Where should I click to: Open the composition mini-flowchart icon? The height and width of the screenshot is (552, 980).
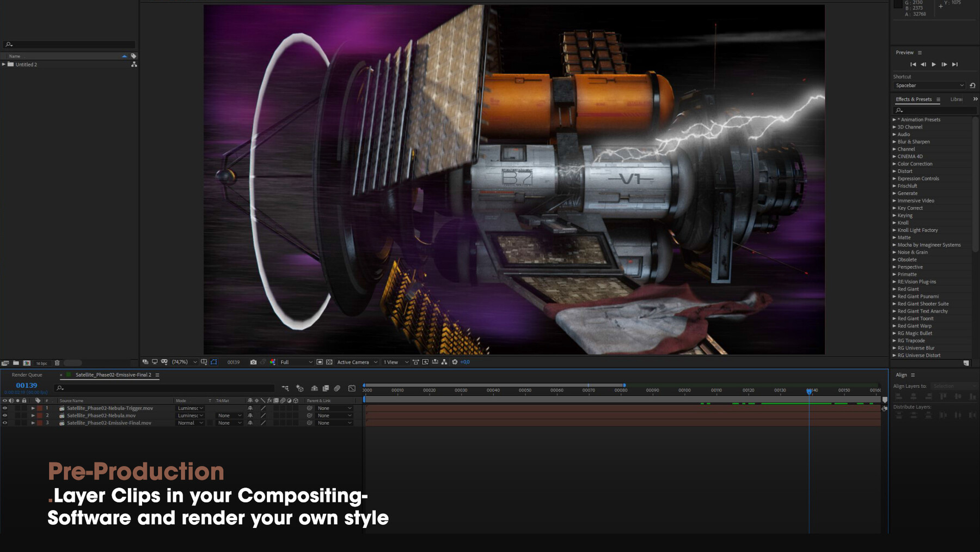coord(285,389)
